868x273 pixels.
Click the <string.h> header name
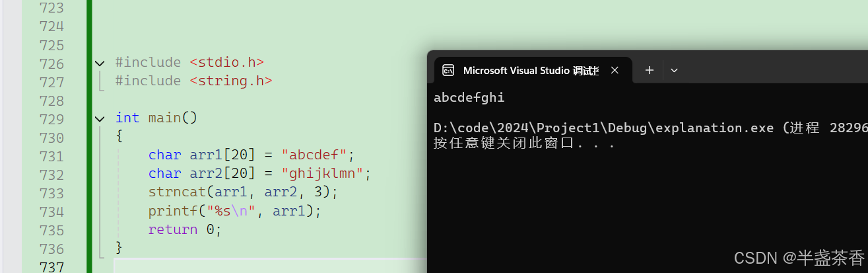tap(230, 81)
